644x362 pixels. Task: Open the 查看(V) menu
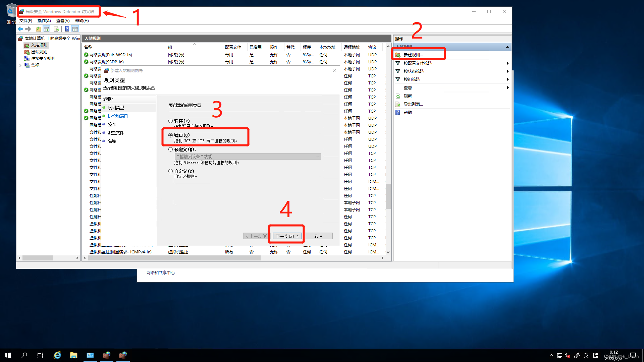(x=63, y=21)
